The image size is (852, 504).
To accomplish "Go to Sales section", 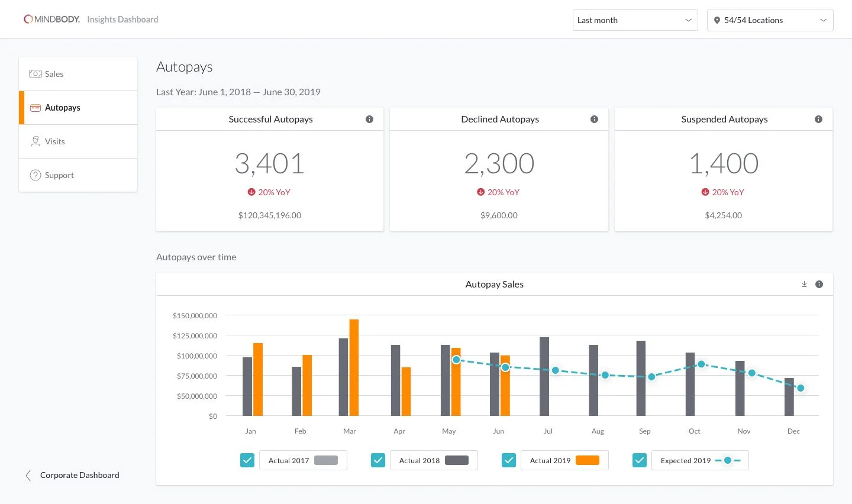I will coord(78,74).
